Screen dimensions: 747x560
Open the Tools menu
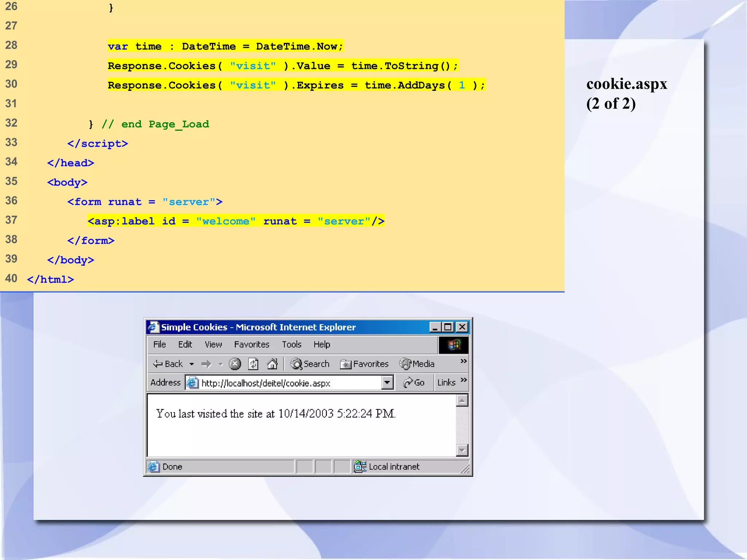coord(291,345)
